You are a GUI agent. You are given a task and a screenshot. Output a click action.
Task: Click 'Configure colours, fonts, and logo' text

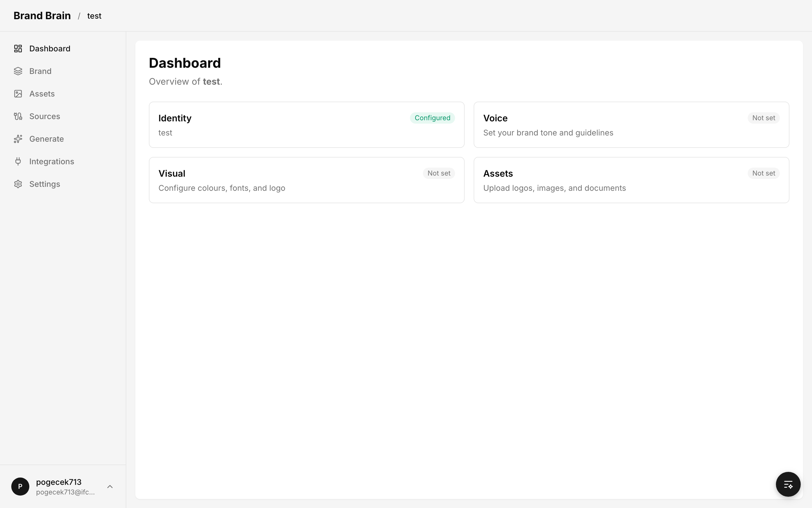pyautogui.click(x=222, y=188)
